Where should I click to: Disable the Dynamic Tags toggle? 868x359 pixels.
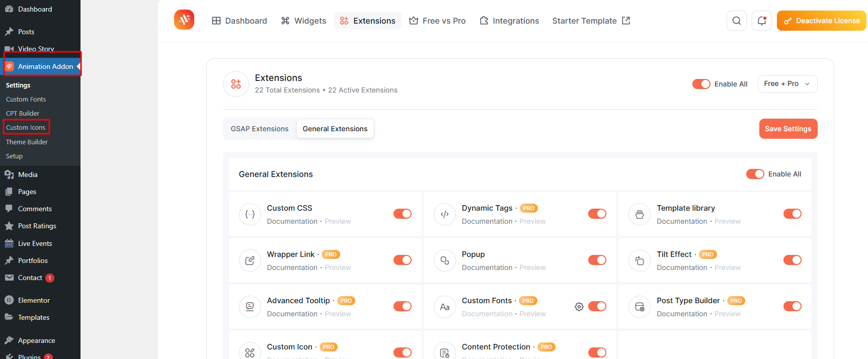point(597,214)
